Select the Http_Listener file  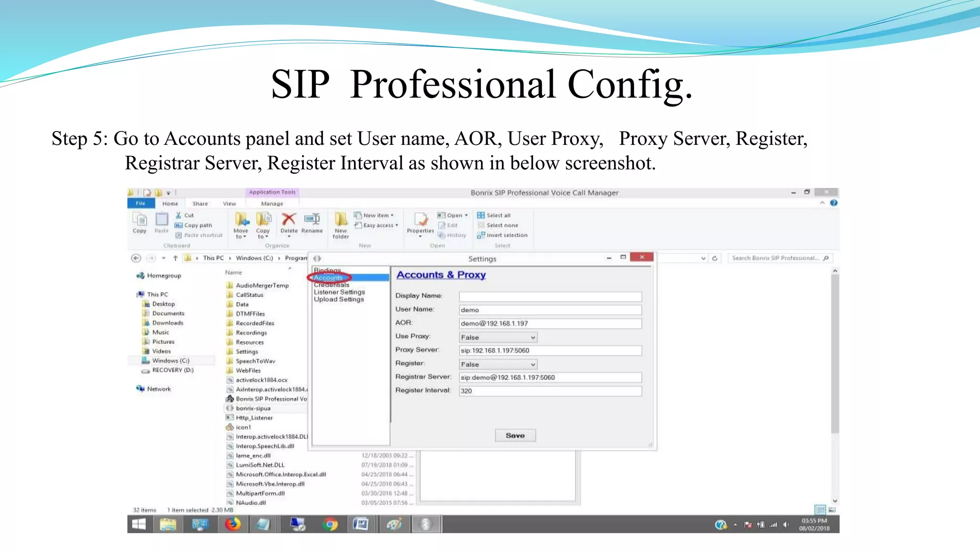(x=250, y=418)
